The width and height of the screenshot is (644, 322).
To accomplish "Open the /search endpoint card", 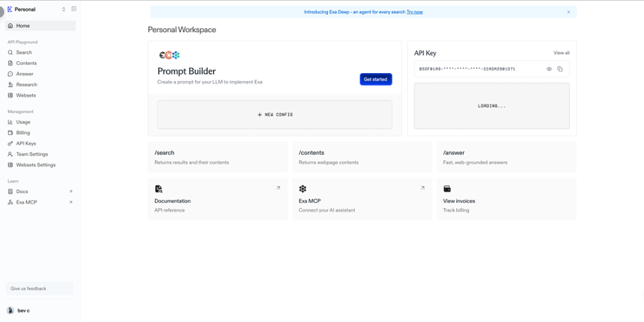I will click(x=217, y=157).
